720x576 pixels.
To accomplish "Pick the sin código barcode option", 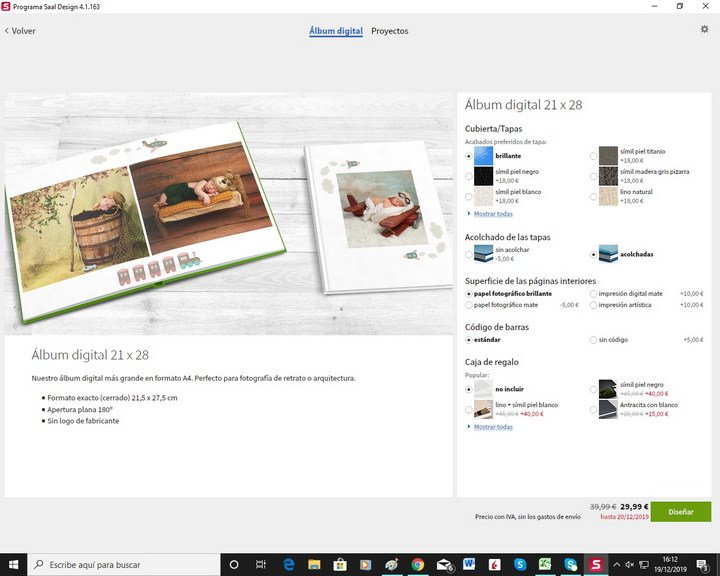I will click(594, 340).
